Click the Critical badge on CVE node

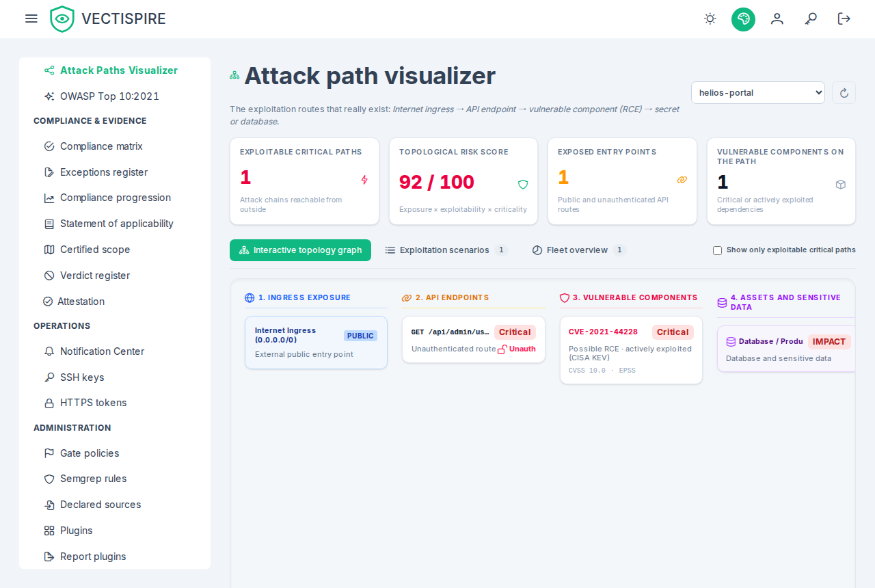pyautogui.click(x=673, y=332)
